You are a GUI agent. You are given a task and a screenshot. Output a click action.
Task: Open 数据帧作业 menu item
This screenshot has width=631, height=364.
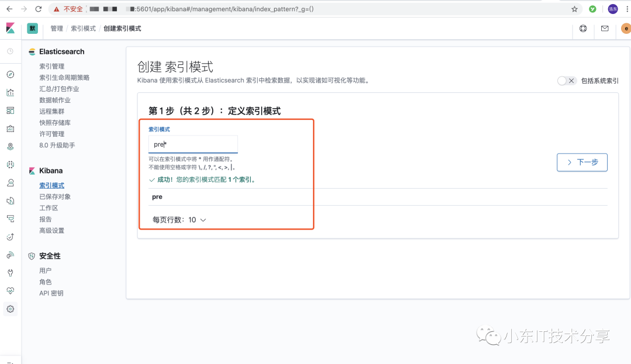(55, 100)
